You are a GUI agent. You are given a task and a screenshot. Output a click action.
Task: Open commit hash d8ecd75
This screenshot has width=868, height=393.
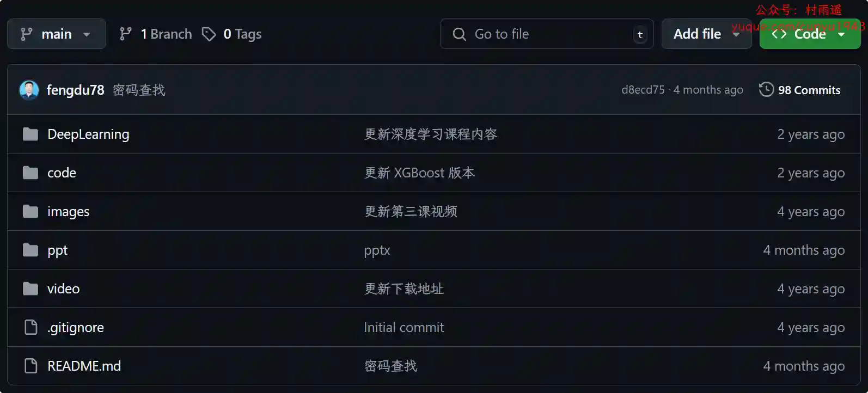click(x=643, y=90)
